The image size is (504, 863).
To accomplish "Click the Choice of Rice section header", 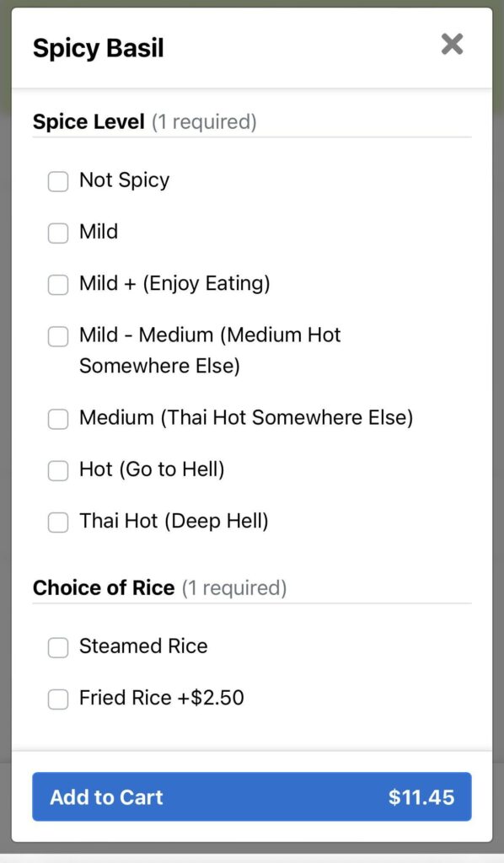I will click(104, 587).
